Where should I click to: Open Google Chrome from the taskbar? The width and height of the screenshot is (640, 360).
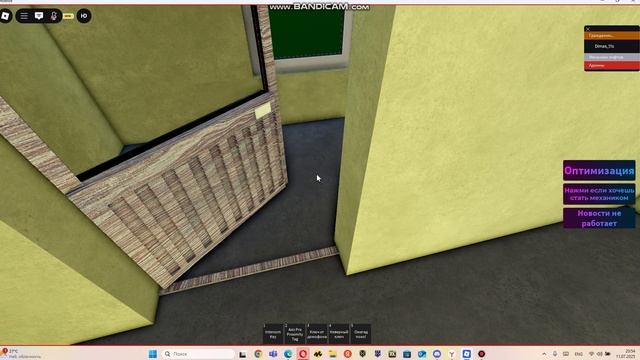[x=258, y=354]
